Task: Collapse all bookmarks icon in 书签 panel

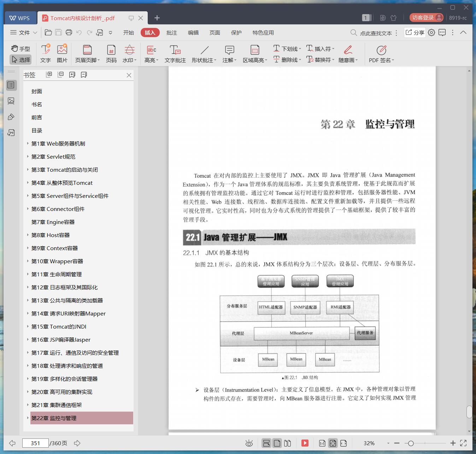Action: click(x=60, y=75)
